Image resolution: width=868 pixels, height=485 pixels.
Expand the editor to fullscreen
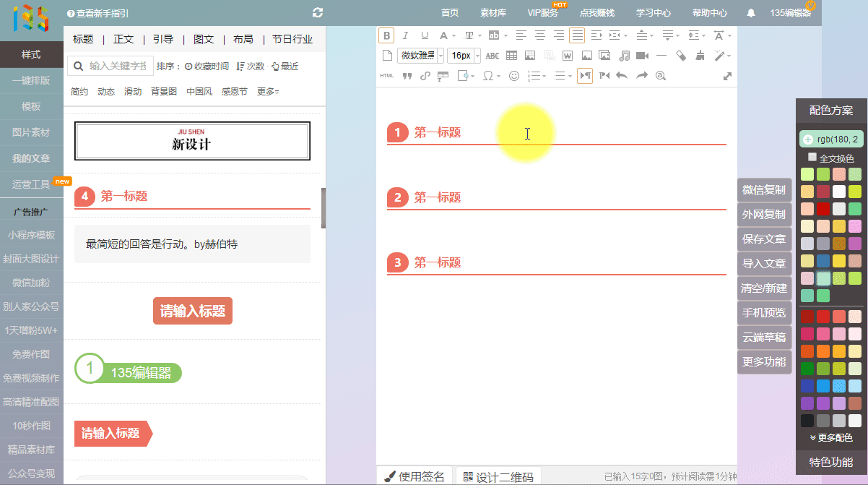(x=727, y=76)
